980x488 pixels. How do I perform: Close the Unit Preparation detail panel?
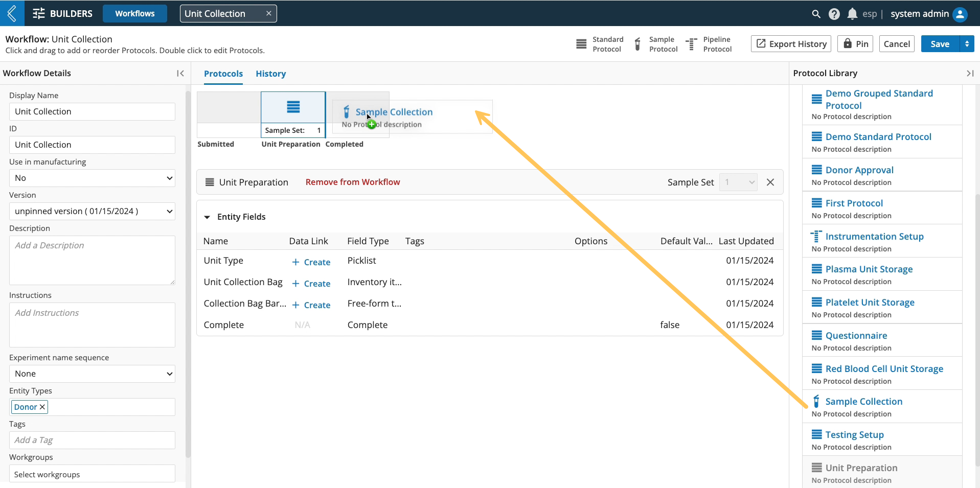coord(770,182)
